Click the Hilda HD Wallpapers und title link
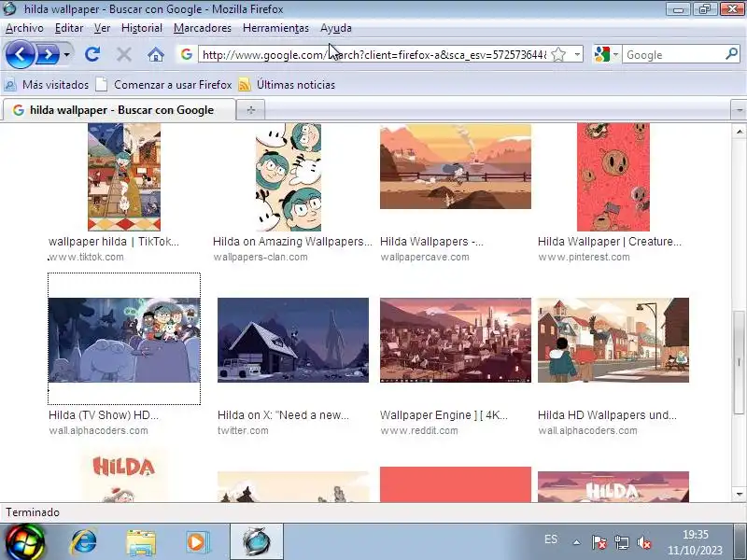 click(607, 415)
